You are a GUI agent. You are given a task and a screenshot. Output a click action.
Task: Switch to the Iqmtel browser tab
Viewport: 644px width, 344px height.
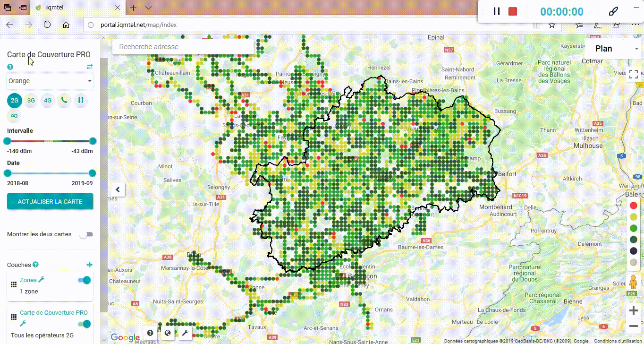pos(78,8)
